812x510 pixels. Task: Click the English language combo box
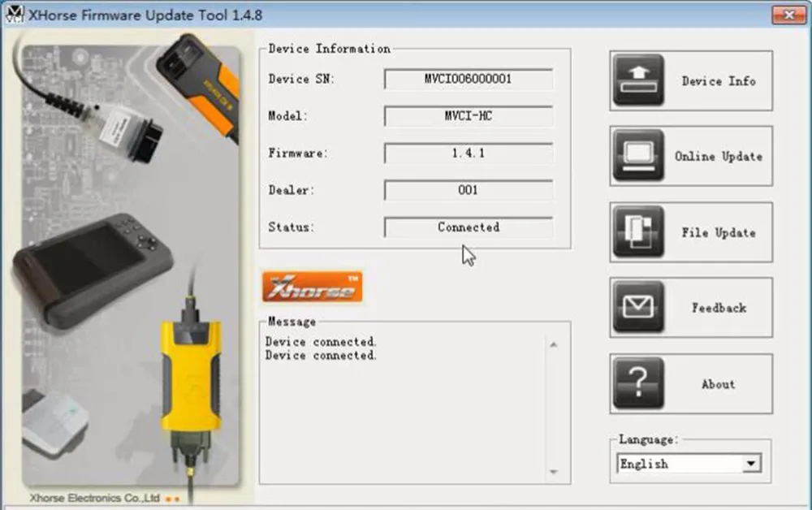[689, 464]
